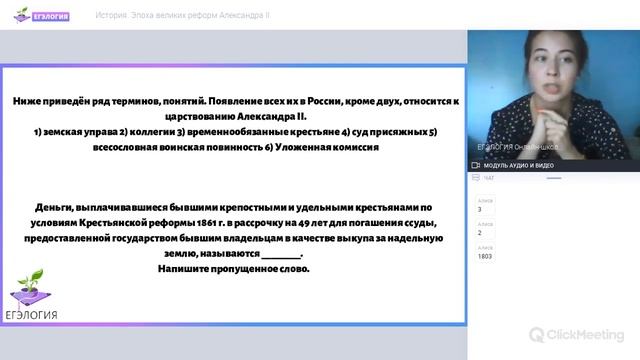The image size is (640, 360).
Task: Select chat message reading 3
Action: pos(485,205)
